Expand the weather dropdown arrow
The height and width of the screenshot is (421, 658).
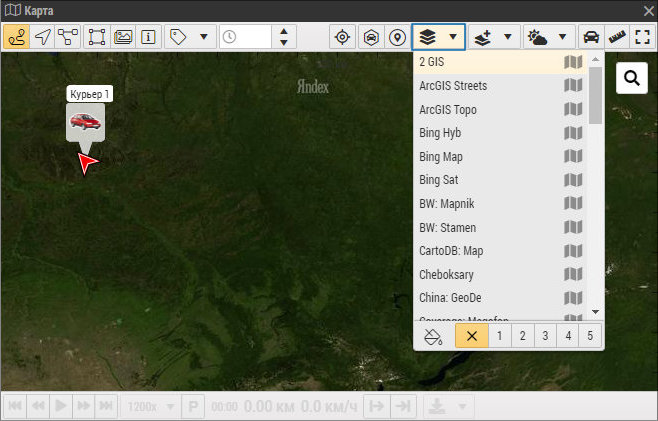coord(562,37)
